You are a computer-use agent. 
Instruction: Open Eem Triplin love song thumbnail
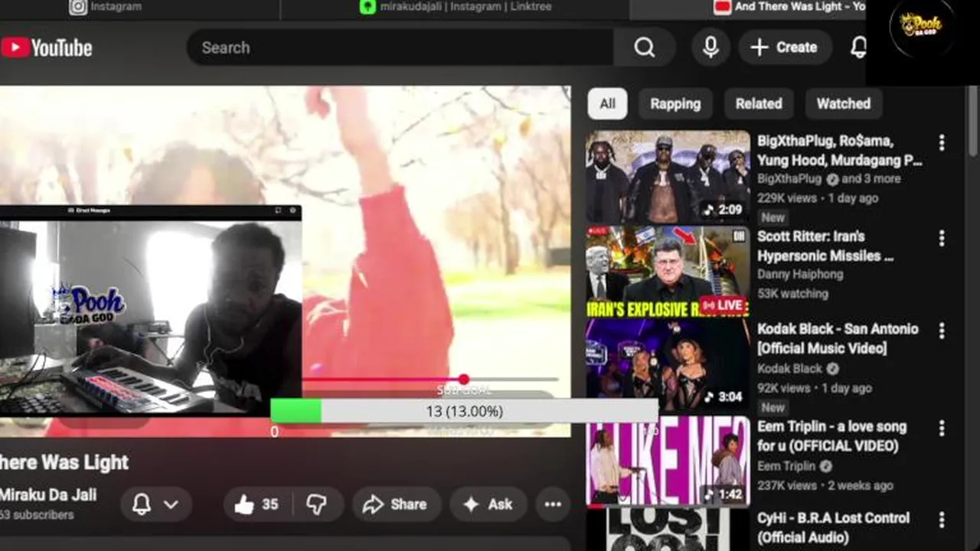668,461
